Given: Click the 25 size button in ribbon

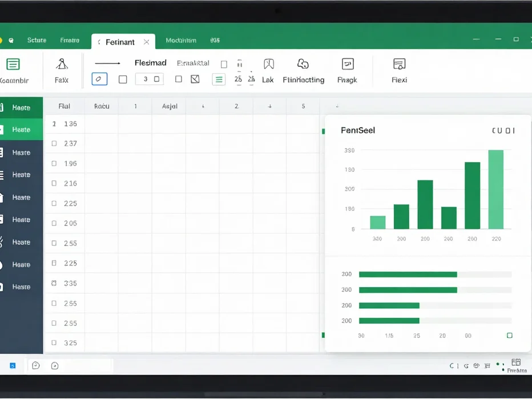Looking at the screenshot, I should coord(238,79).
